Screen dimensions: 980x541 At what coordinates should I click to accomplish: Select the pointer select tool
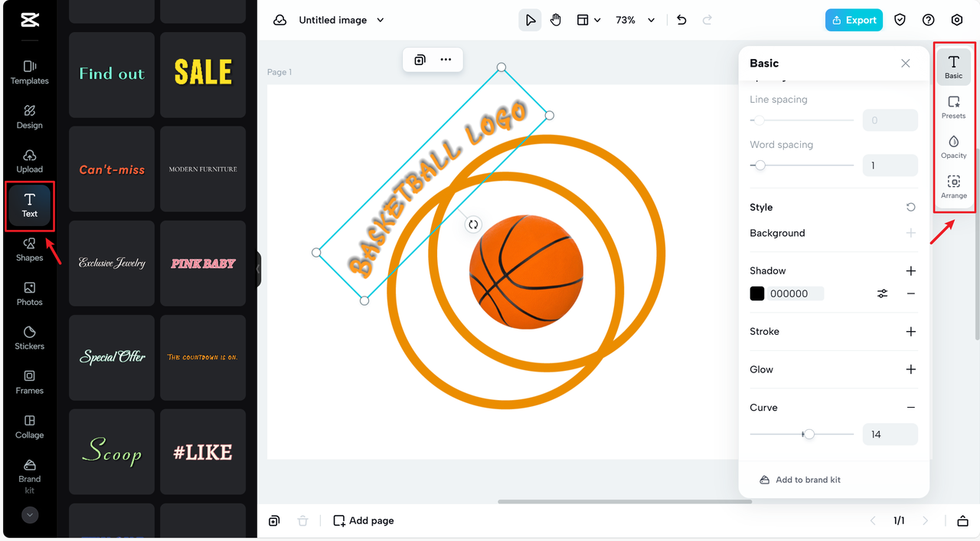(530, 20)
